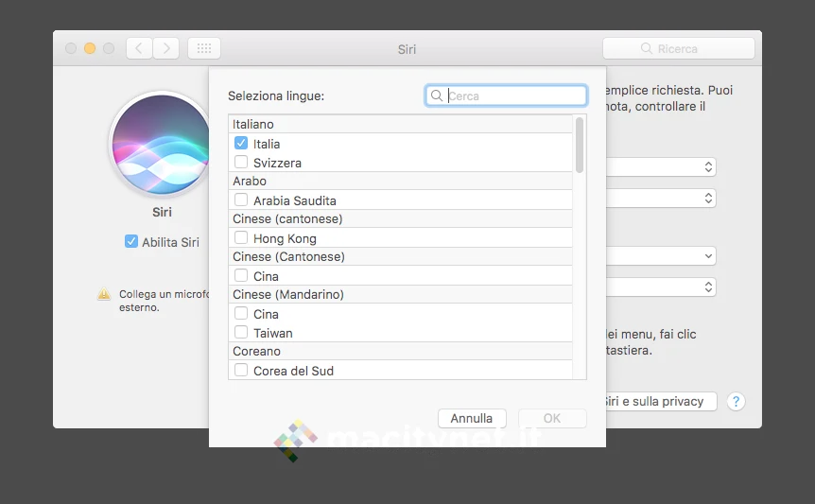
Task: Open the fourth Siri popup menu, the lowest one
Action: tap(661, 287)
